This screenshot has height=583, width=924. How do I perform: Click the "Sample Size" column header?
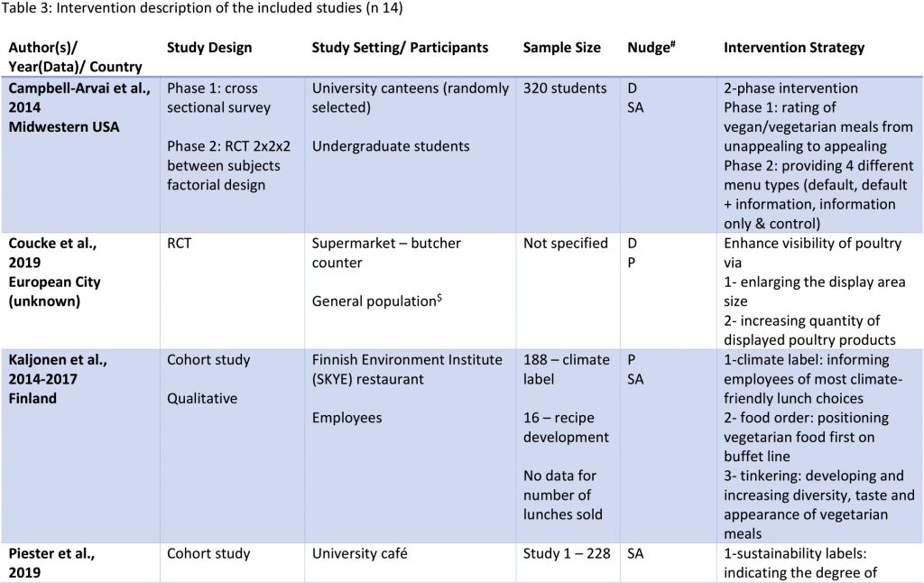click(561, 48)
